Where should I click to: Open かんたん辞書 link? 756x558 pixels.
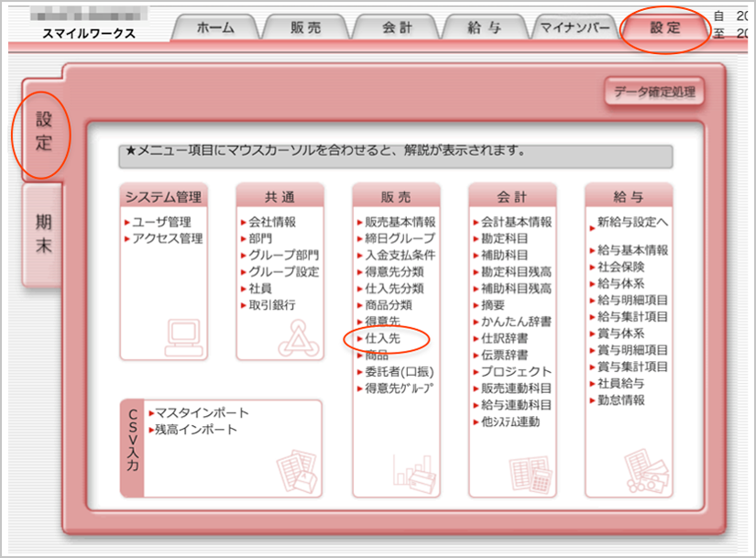517,322
